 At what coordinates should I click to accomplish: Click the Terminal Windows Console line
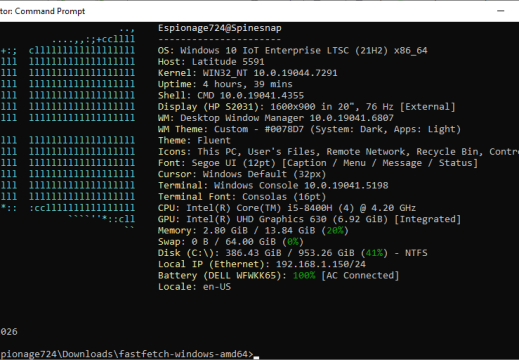coord(273,186)
